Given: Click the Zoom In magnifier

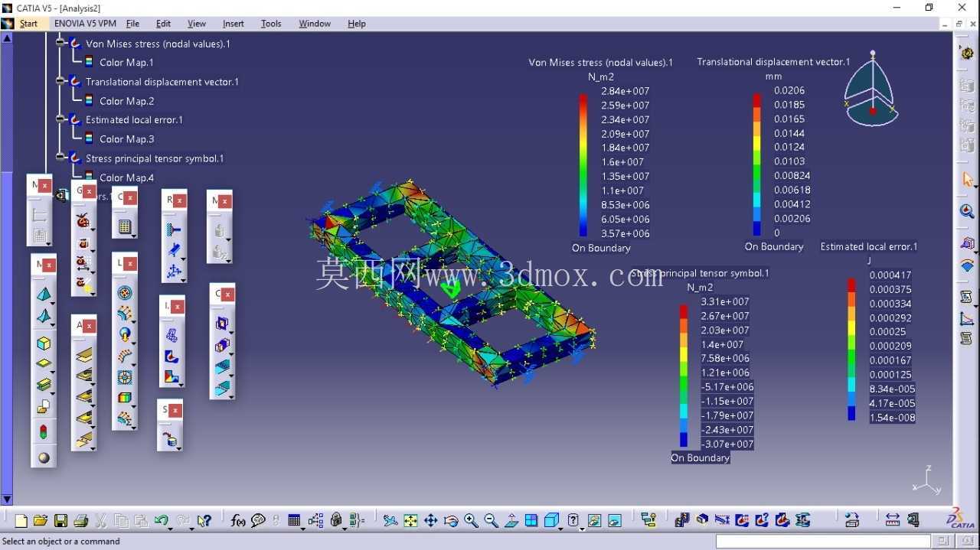Looking at the screenshot, I should (471, 521).
